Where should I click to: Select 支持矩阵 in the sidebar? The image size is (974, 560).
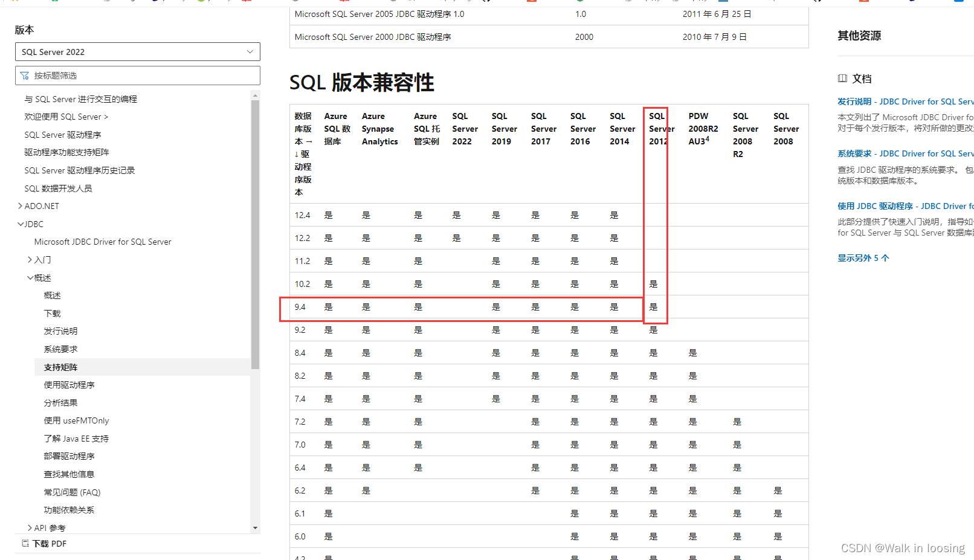[60, 367]
